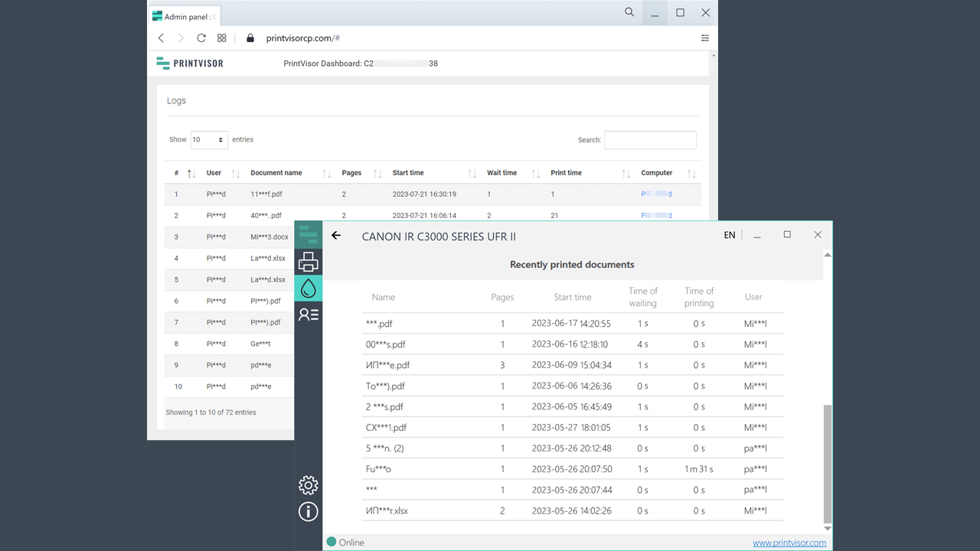Select the ink drop supplies icon
The width and height of the screenshot is (980, 551).
(309, 289)
